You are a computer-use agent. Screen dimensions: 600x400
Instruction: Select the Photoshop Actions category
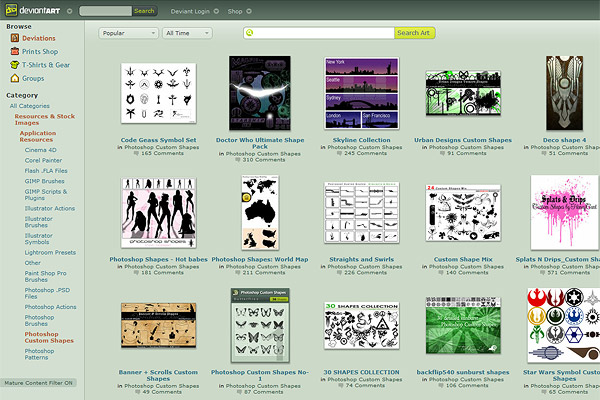(x=51, y=307)
